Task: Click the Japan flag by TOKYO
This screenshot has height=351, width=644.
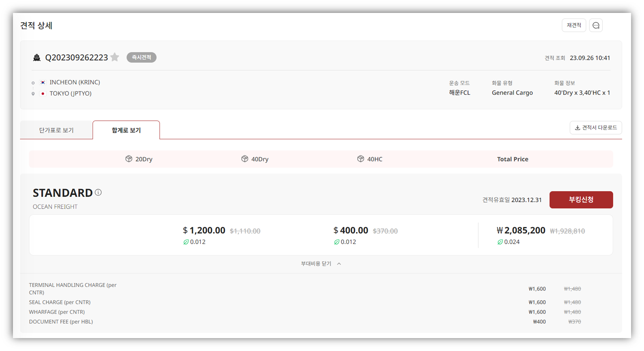Action: [43, 94]
